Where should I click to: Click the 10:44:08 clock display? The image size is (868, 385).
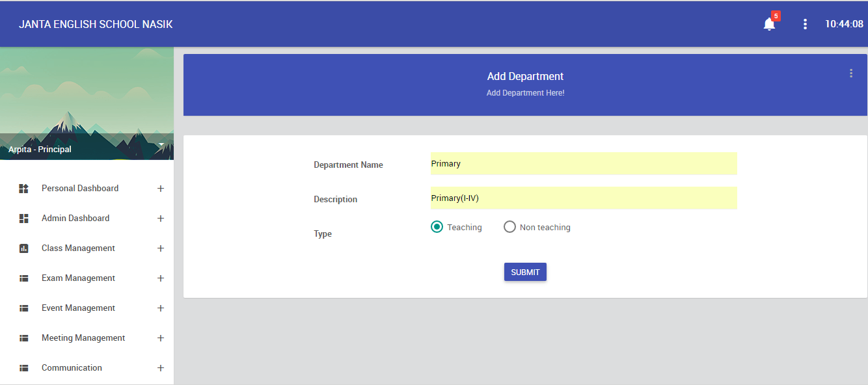pyautogui.click(x=844, y=24)
